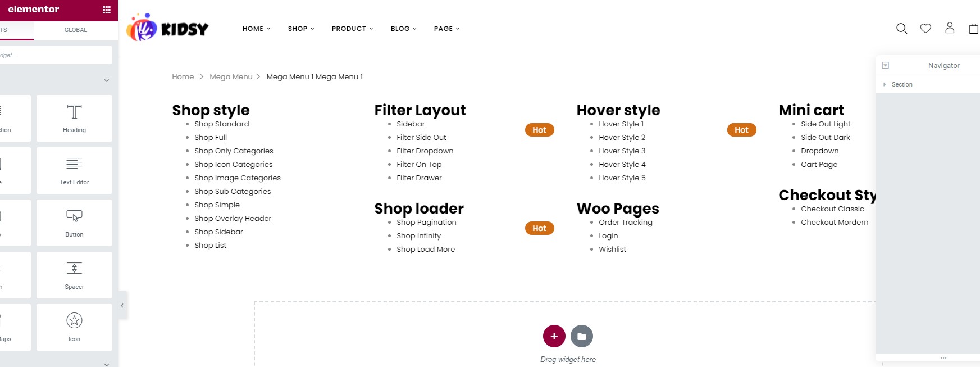
Task: Toggle the Navigator panel dock icon
Action: [x=886, y=65]
